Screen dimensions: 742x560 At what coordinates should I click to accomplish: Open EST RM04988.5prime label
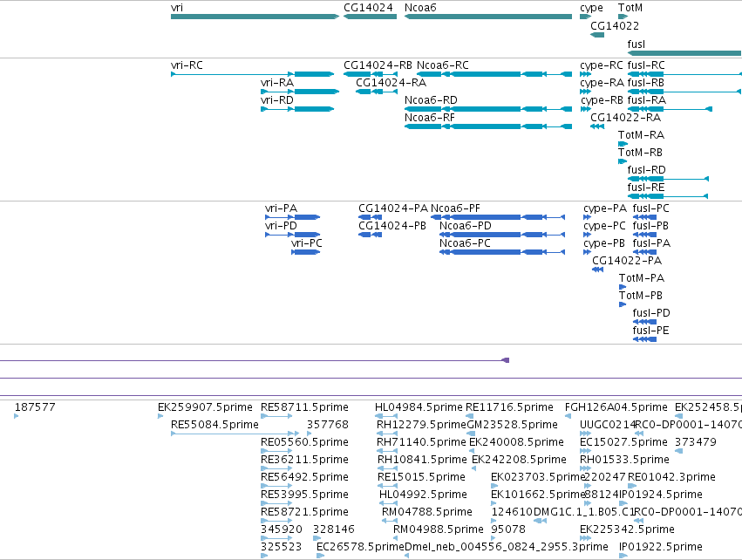point(439,529)
